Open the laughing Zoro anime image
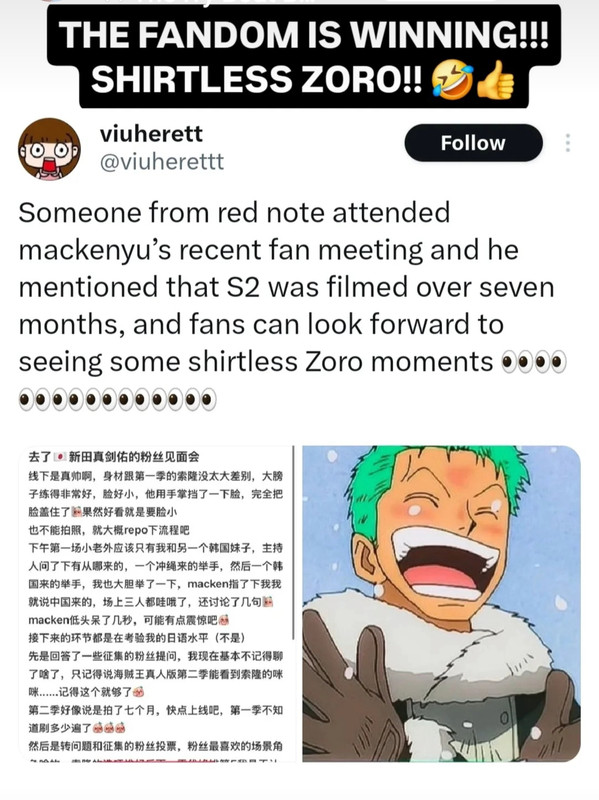The image size is (599, 800). (x=441, y=604)
